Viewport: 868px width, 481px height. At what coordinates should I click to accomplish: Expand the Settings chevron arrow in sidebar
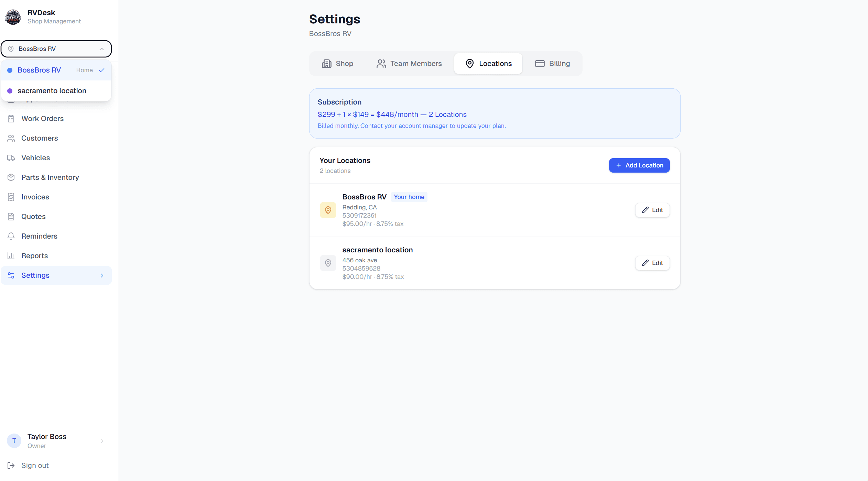click(102, 275)
